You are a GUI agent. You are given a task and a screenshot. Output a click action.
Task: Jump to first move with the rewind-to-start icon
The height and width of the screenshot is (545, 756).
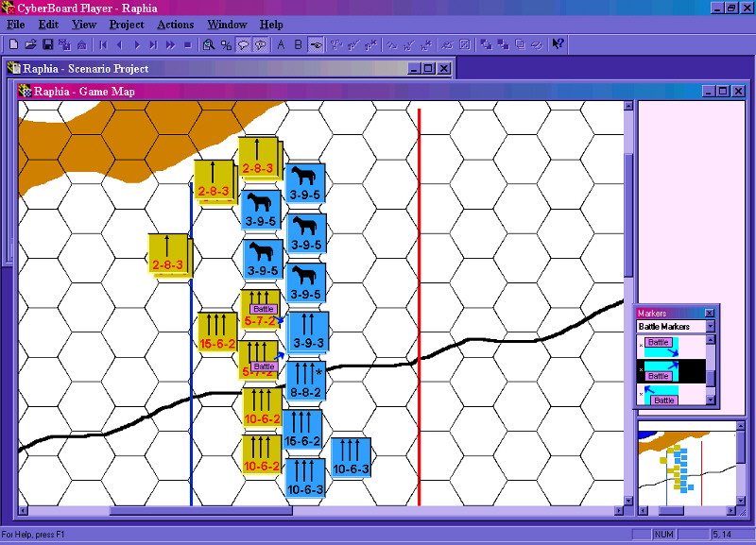coord(103,44)
